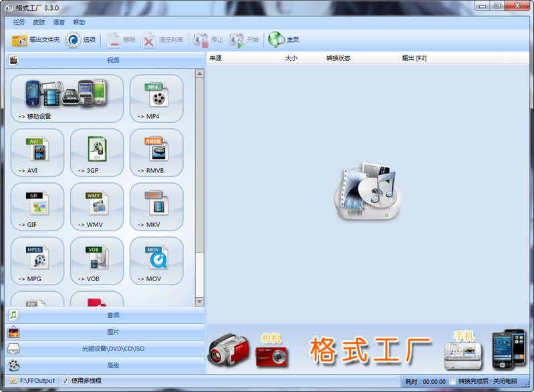Screen dimensions: 534x392
Task: Choose the -> MP4 conversion icon
Action: point(156,99)
